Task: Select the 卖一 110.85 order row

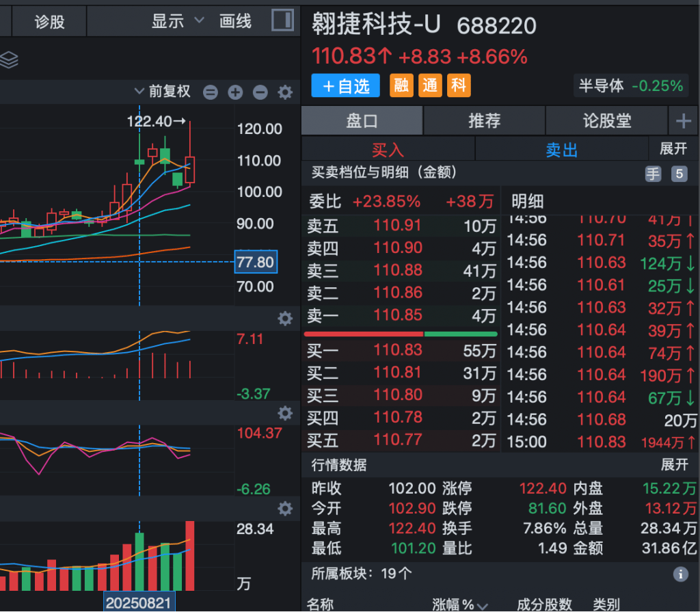Action: (x=401, y=315)
